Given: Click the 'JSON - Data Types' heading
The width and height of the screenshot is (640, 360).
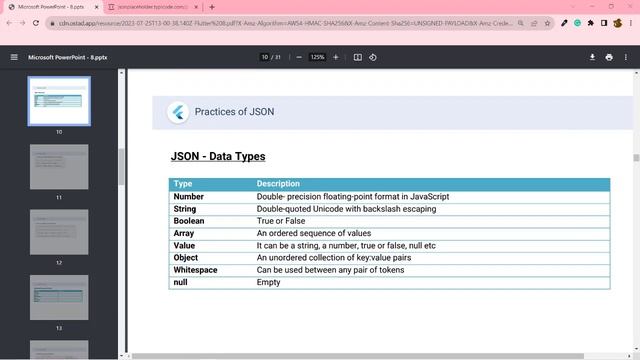Looking at the screenshot, I should tap(218, 156).
